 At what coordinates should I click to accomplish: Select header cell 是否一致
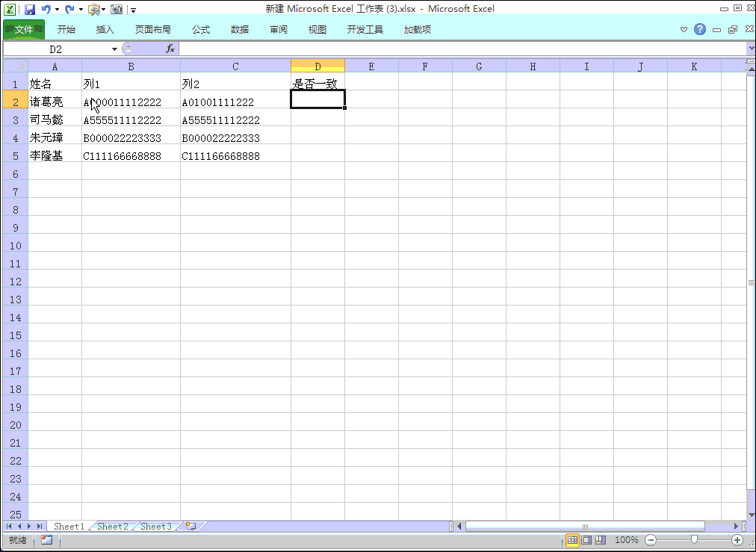coord(317,81)
